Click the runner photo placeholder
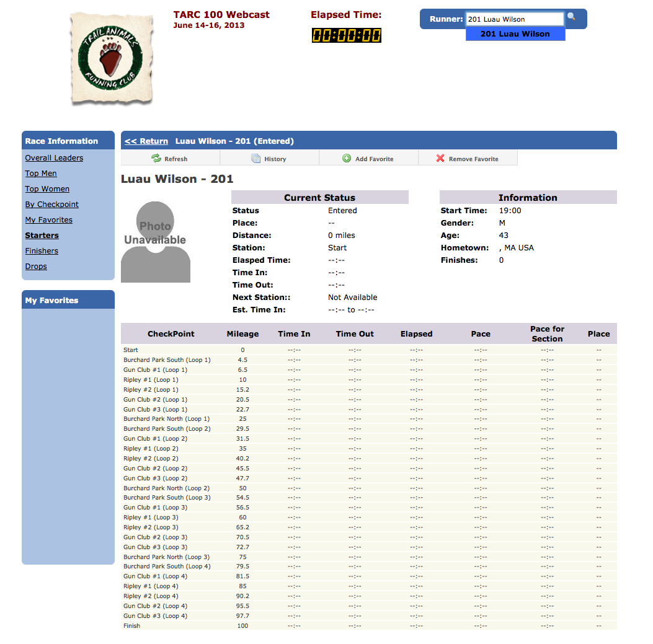 (x=155, y=242)
